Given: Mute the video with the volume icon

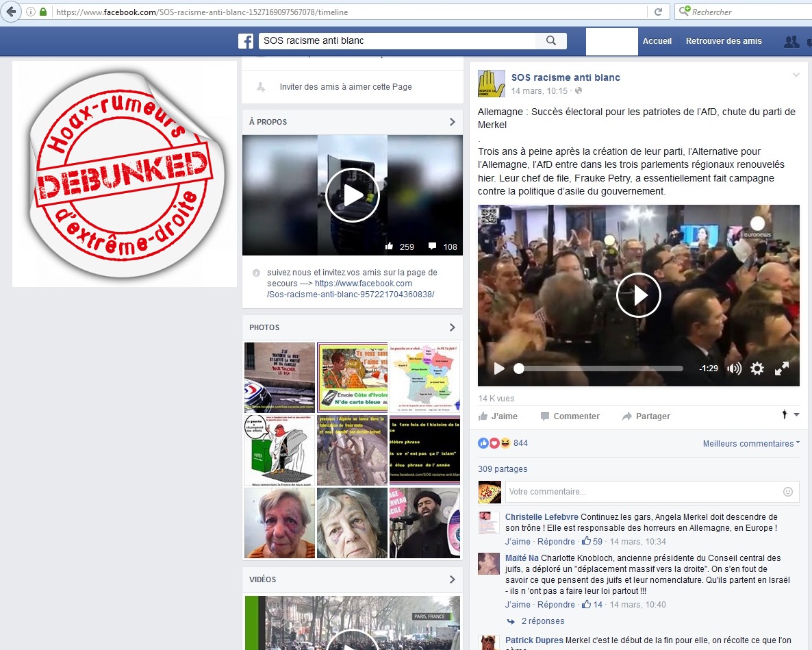Looking at the screenshot, I should click(734, 368).
